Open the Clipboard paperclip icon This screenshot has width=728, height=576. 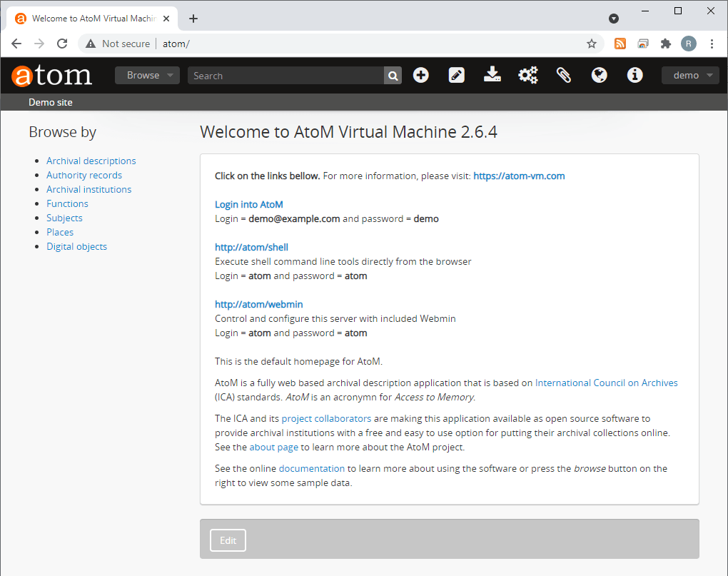pos(564,75)
